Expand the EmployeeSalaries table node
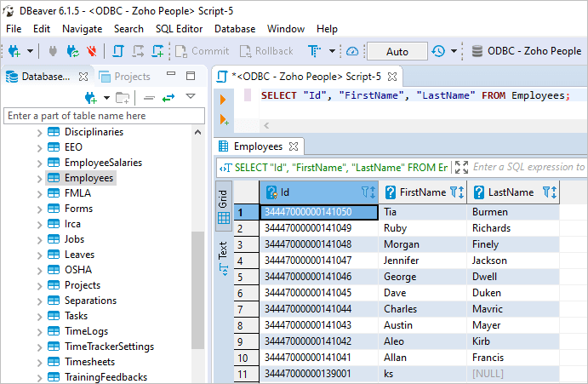The width and height of the screenshot is (588, 384). 39,163
